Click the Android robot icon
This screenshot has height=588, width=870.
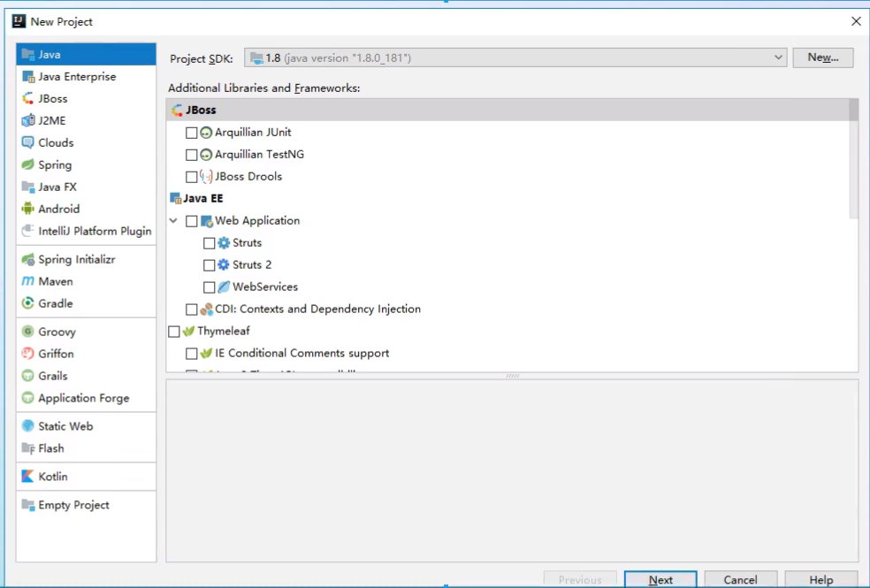[x=27, y=209]
